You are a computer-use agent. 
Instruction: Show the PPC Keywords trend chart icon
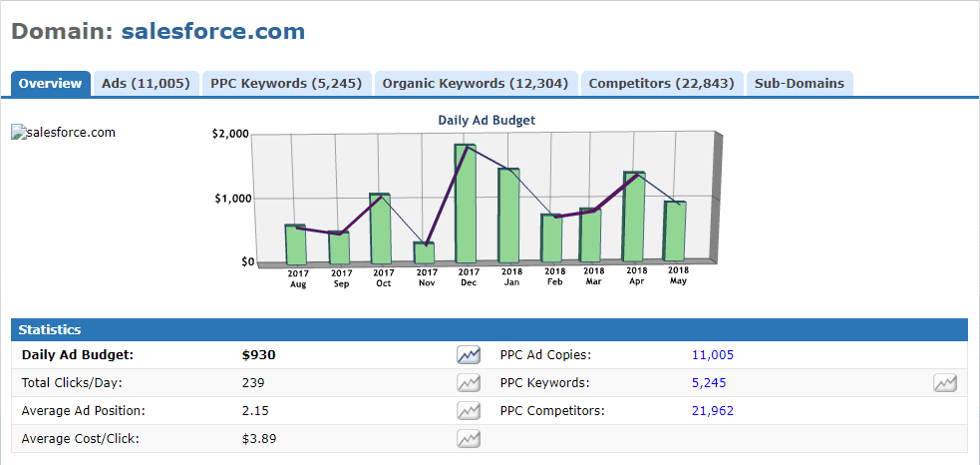pos(946,382)
